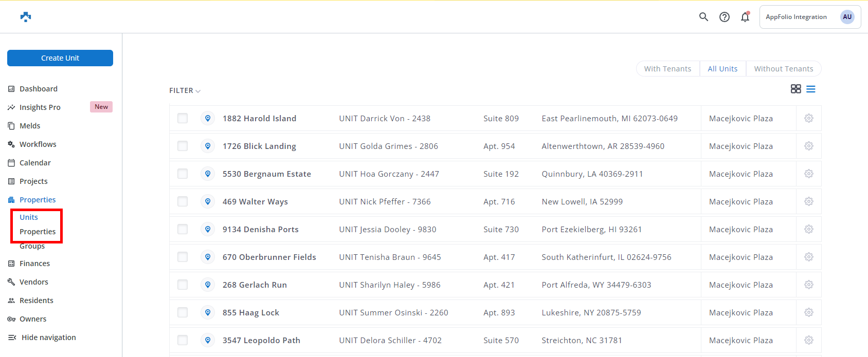
Task: Open gear settings for 855 Haag Lock
Action: tap(809, 312)
